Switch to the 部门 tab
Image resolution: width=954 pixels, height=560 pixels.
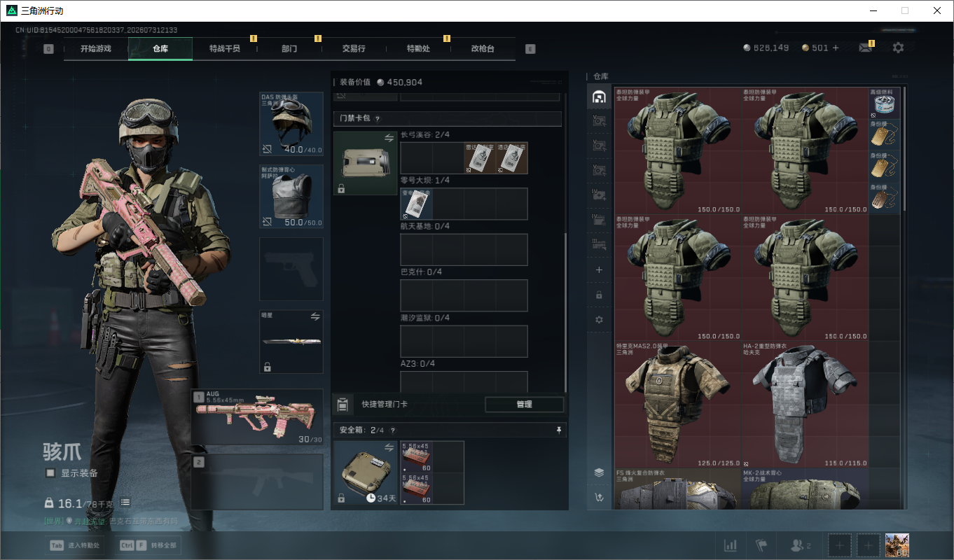(x=289, y=49)
